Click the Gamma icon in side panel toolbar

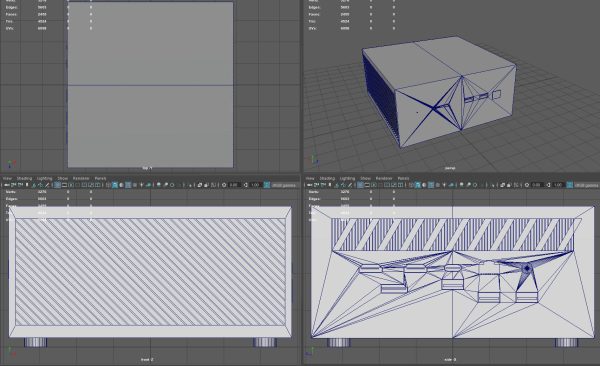[x=549, y=185]
